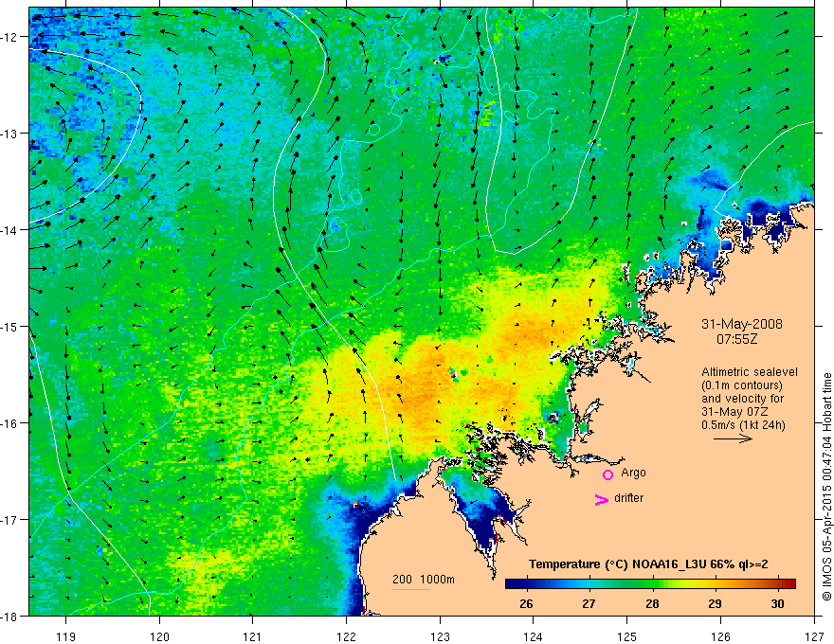Click the velocity scale reference arrow
This screenshot has height=644, width=834.
733,438
